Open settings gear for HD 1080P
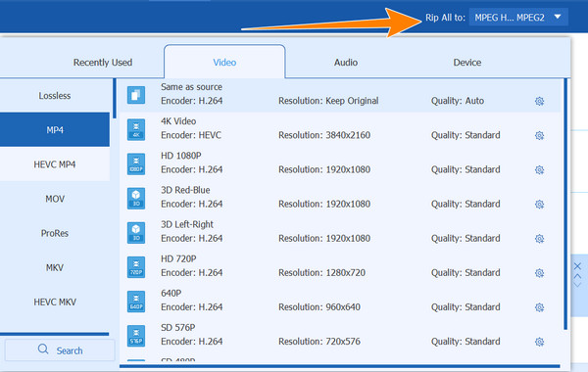This screenshot has height=372, width=588. 539,170
